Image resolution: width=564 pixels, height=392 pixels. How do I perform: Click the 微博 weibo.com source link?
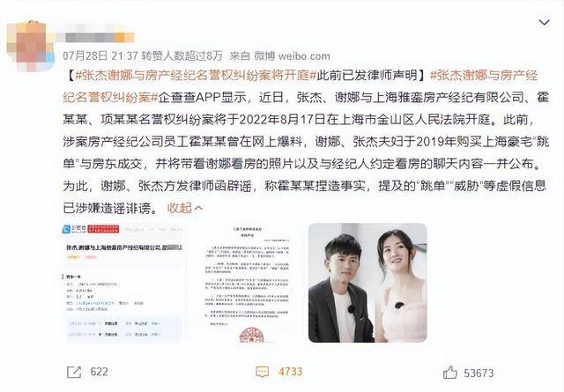point(292,55)
